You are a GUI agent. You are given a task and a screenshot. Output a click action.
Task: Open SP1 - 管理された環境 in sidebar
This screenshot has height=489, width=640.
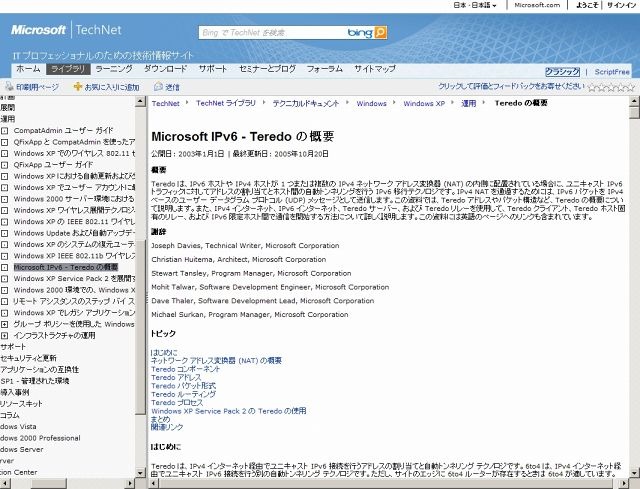(35, 381)
